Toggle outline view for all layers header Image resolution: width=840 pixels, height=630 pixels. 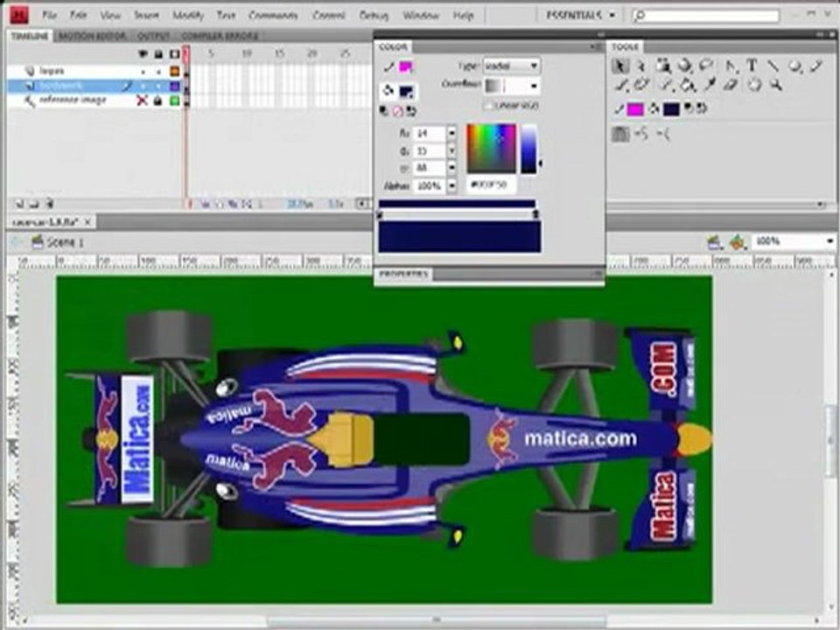coord(175,53)
